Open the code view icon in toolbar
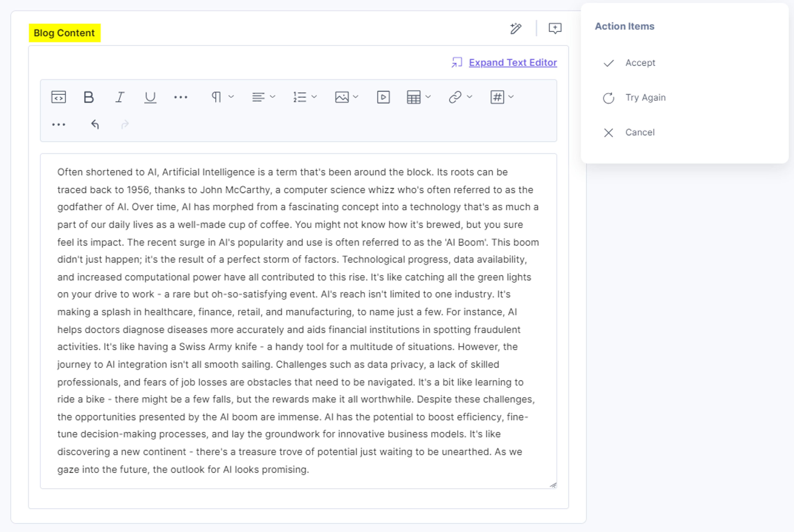This screenshot has width=794, height=532. 58,97
